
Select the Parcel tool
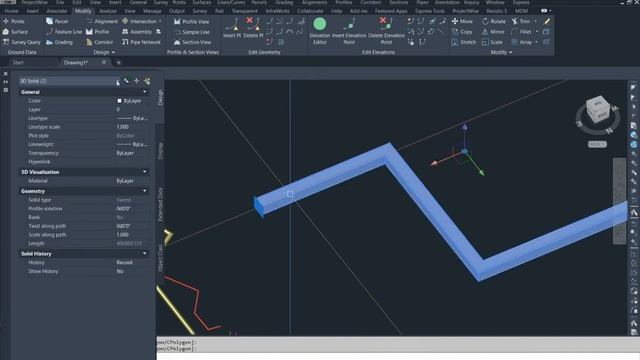point(57,21)
